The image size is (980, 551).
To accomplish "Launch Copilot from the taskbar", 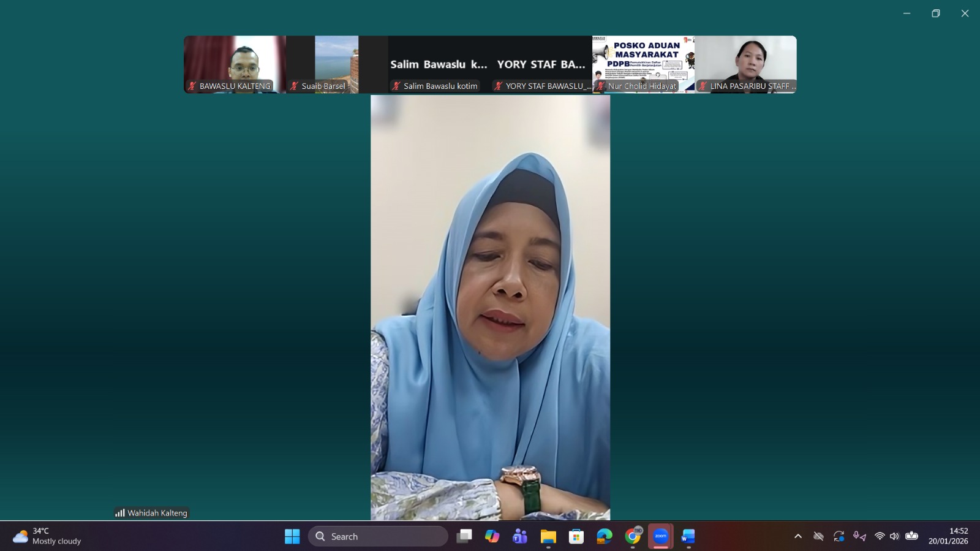I will click(492, 536).
